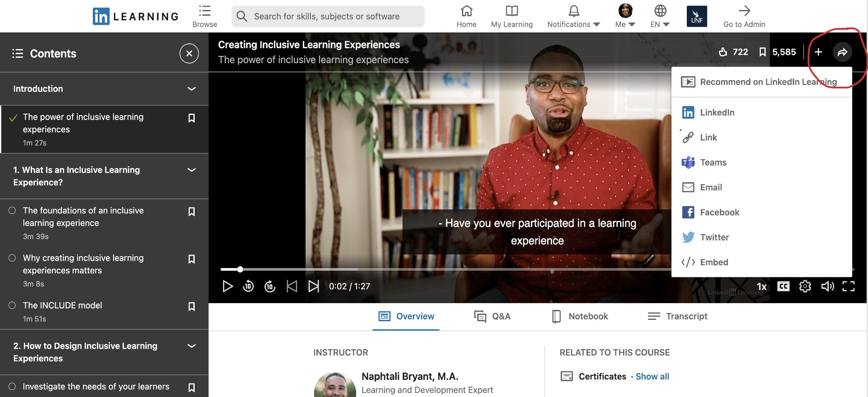Choose Recommend on LinkedIn Learning
Screen dimensions: 868x397
pos(762,82)
